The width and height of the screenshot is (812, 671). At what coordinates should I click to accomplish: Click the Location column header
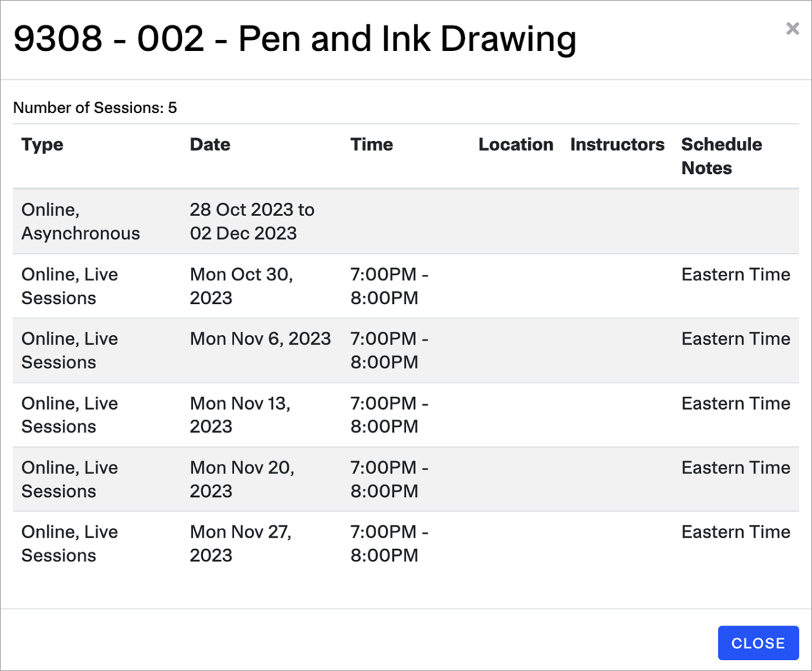point(516,145)
